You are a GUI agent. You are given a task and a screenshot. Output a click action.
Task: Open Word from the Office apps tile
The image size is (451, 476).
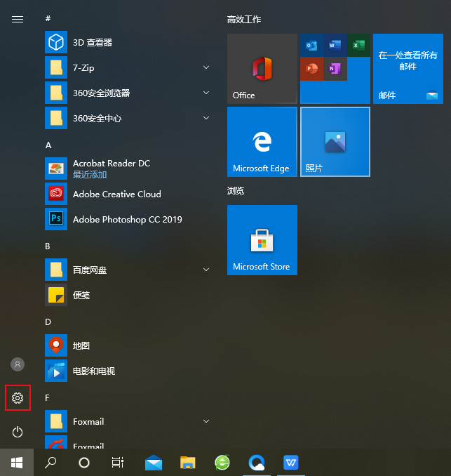tap(335, 46)
